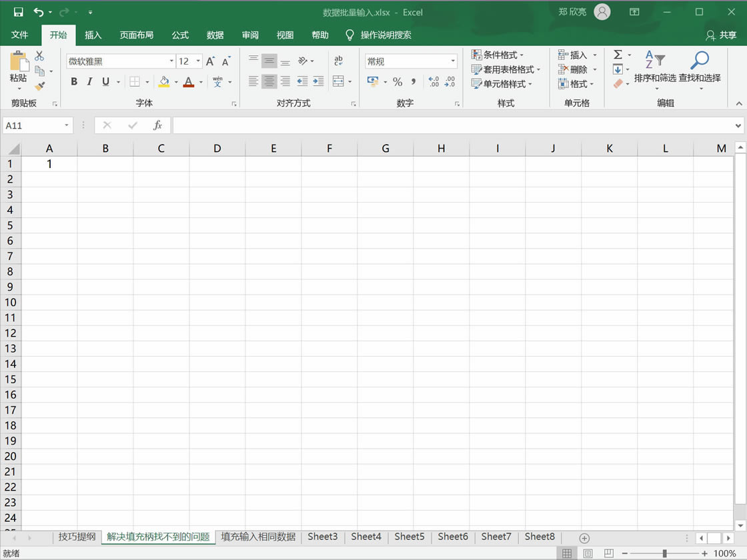Toggle underline formatting
This screenshot has height=560, width=747.
pyautogui.click(x=105, y=81)
